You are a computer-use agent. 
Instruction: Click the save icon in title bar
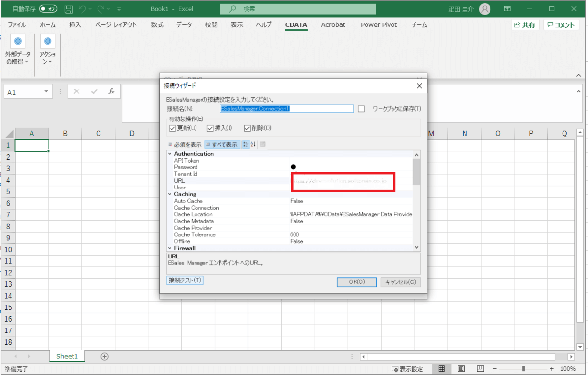tap(69, 9)
